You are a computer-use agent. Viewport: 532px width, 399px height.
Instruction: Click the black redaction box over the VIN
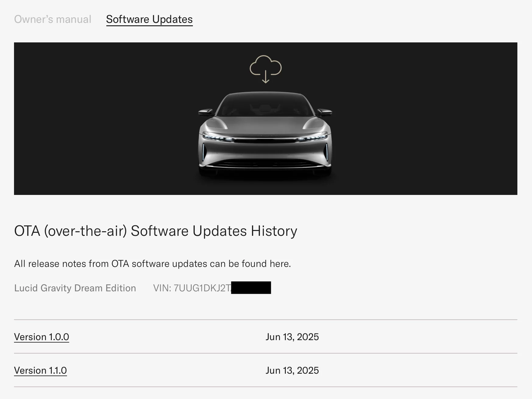[251, 288]
